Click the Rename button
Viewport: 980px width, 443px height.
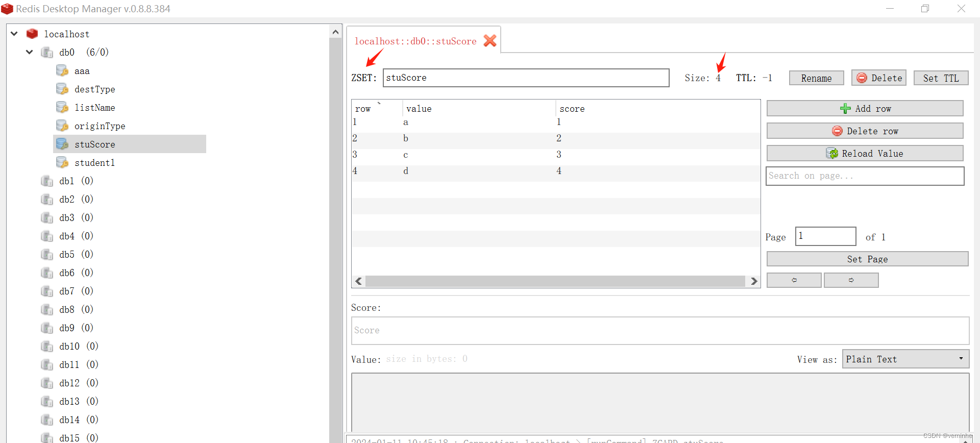816,78
